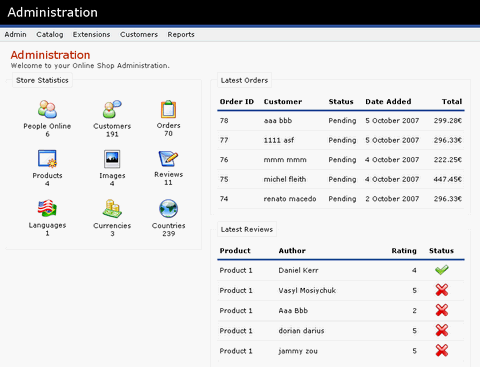Select author 'jammy zou'
The height and width of the screenshot is (367, 480).
298,351
